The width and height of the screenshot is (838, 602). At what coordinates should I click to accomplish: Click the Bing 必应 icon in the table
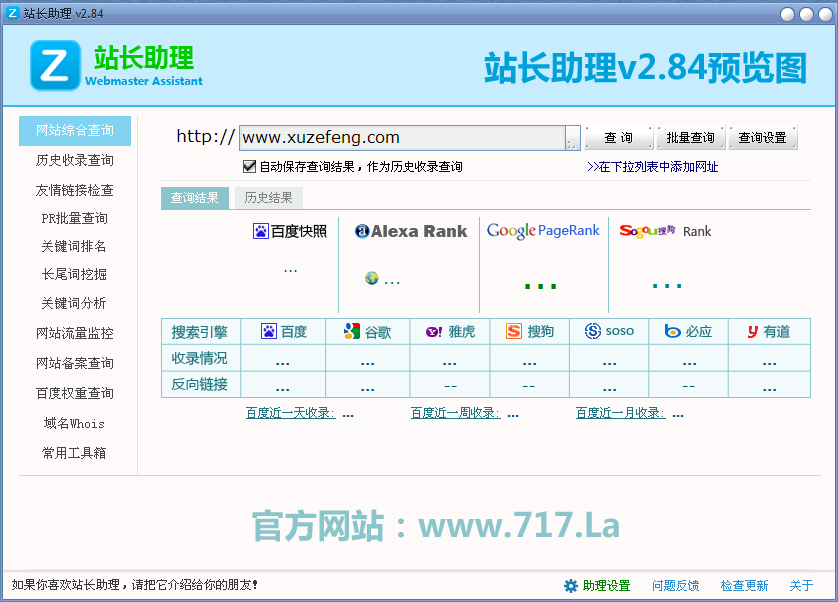coord(672,331)
